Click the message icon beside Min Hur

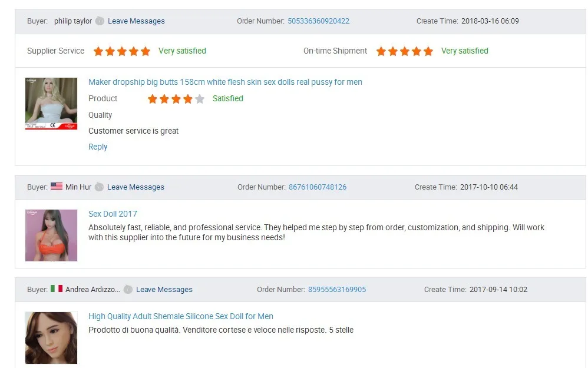coord(99,187)
